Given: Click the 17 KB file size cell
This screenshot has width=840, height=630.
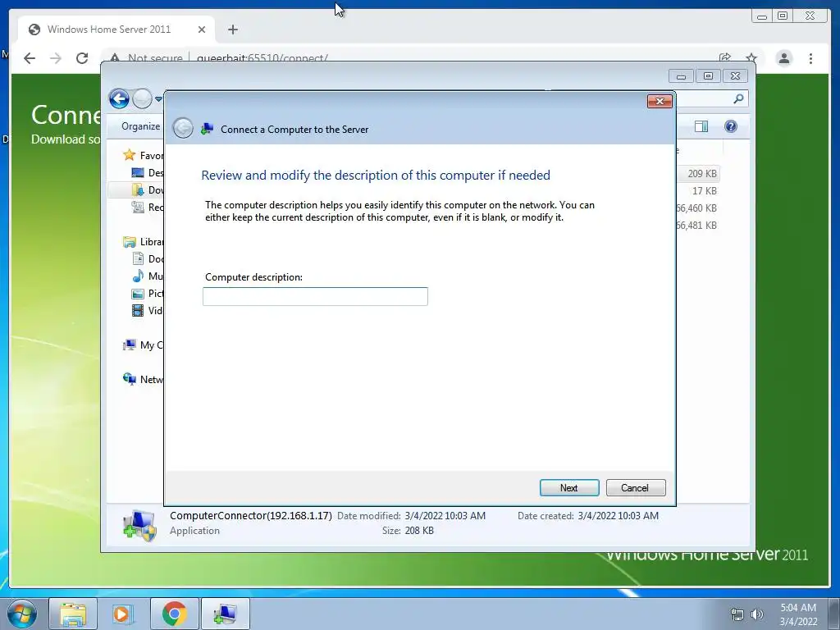Looking at the screenshot, I should point(704,190).
